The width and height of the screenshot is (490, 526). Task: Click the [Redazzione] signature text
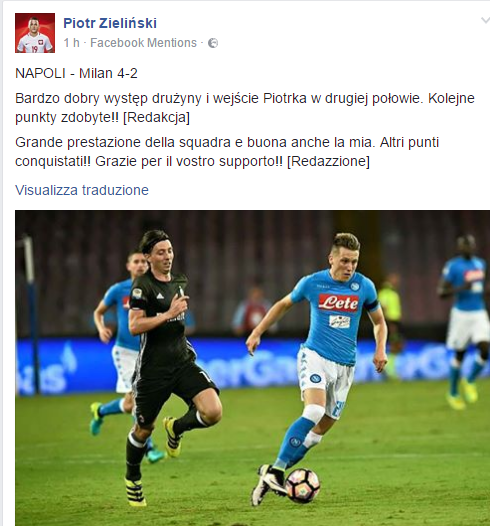[x=329, y=161]
